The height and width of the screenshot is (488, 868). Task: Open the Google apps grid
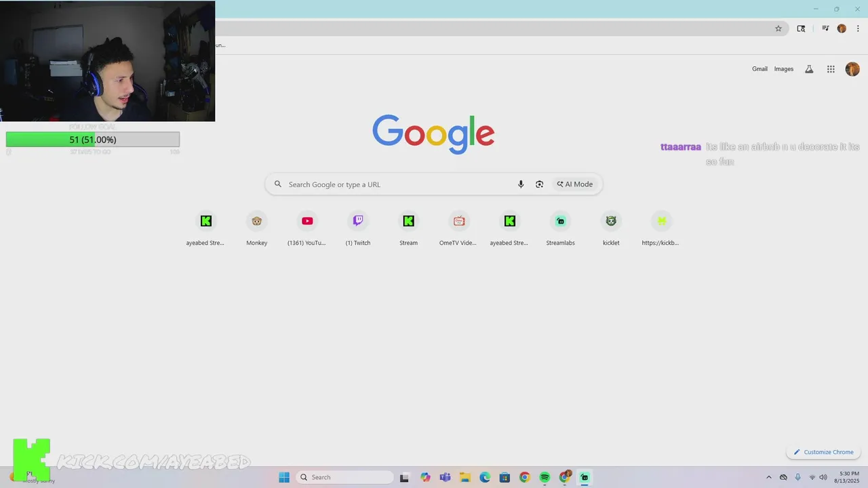tap(831, 69)
